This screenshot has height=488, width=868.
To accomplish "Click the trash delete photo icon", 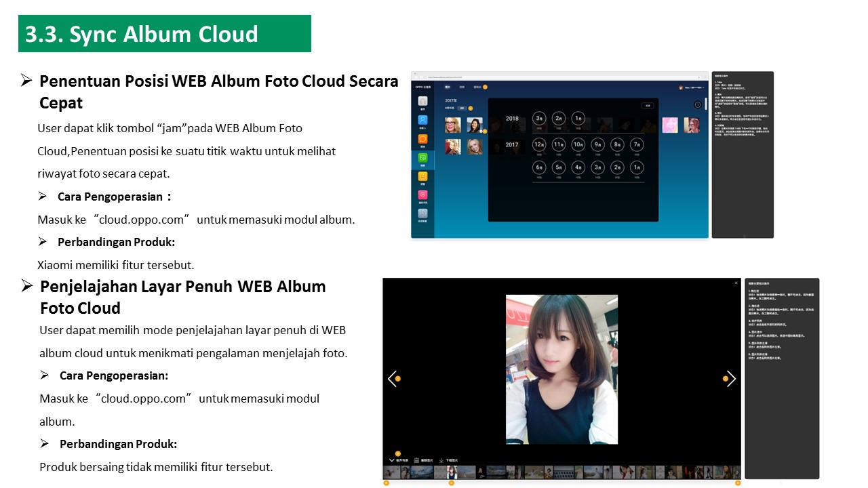I will [416, 460].
